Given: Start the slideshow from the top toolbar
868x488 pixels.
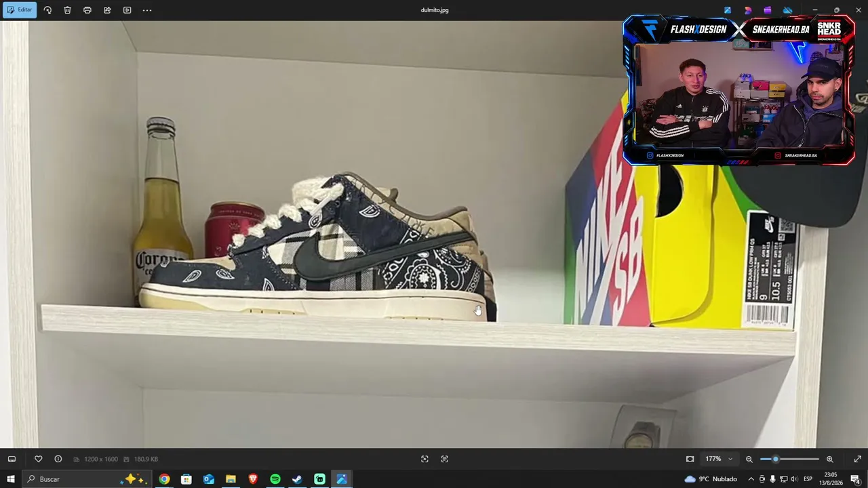Looking at the screenshot, I should 127,10.
